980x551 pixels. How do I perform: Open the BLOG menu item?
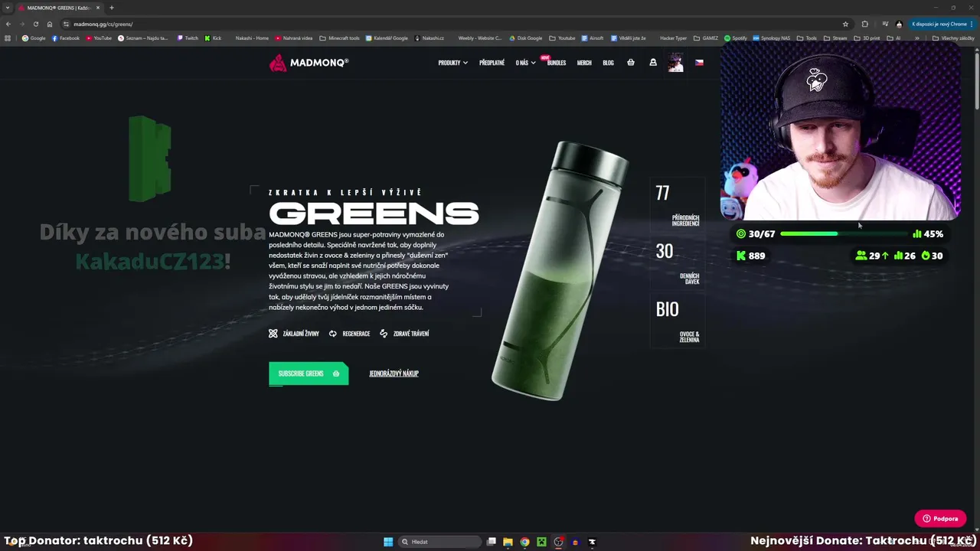608,63
